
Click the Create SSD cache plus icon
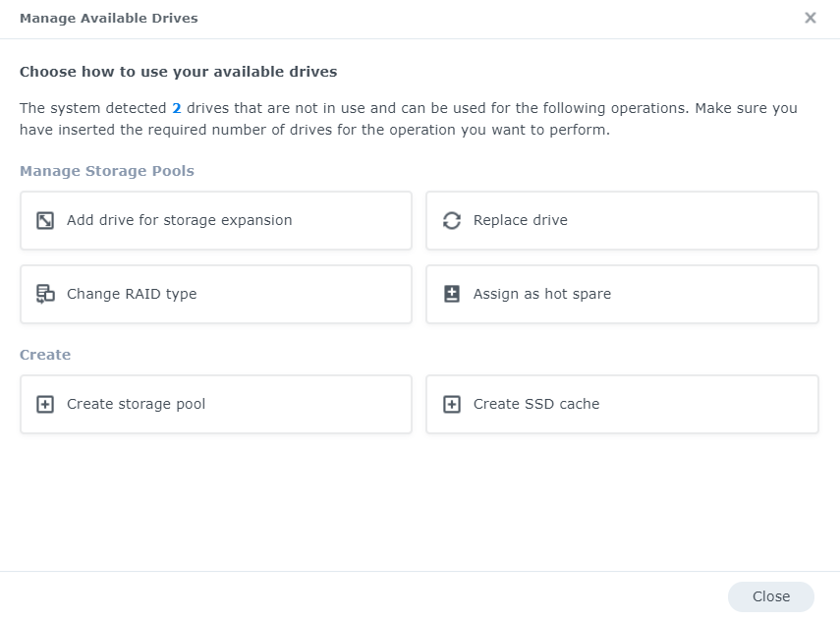452,404
